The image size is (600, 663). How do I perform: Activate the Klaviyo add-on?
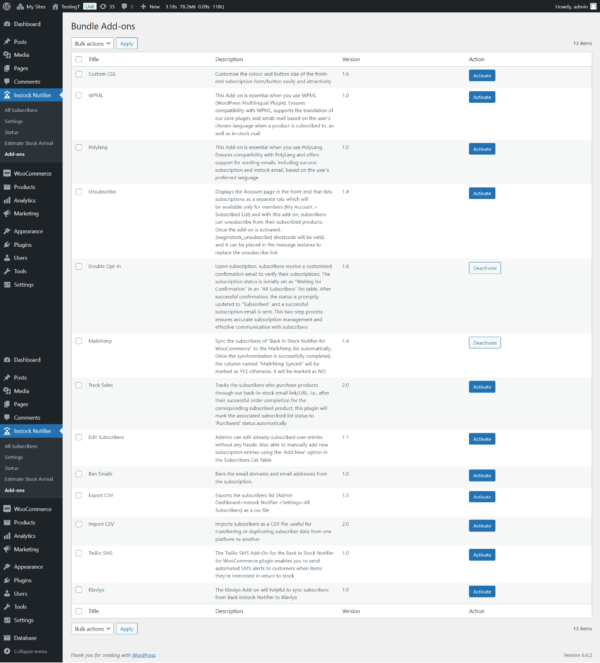tap(482, 592)
